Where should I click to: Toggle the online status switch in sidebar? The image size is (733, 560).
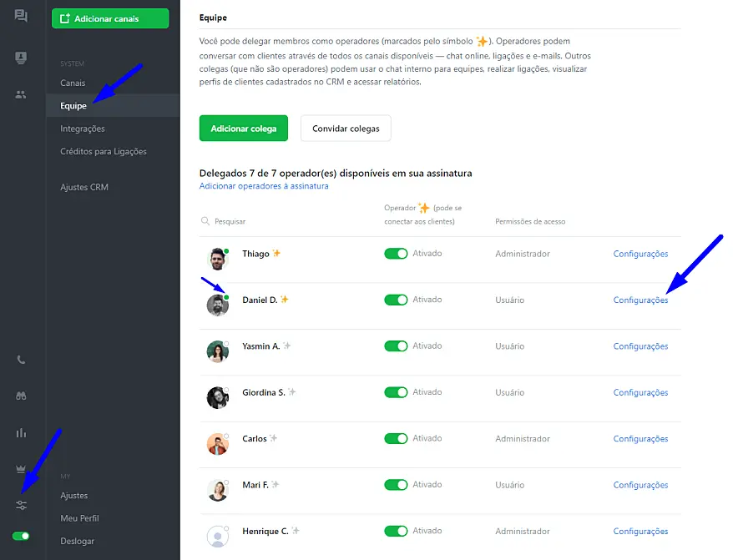pos(21,536)
